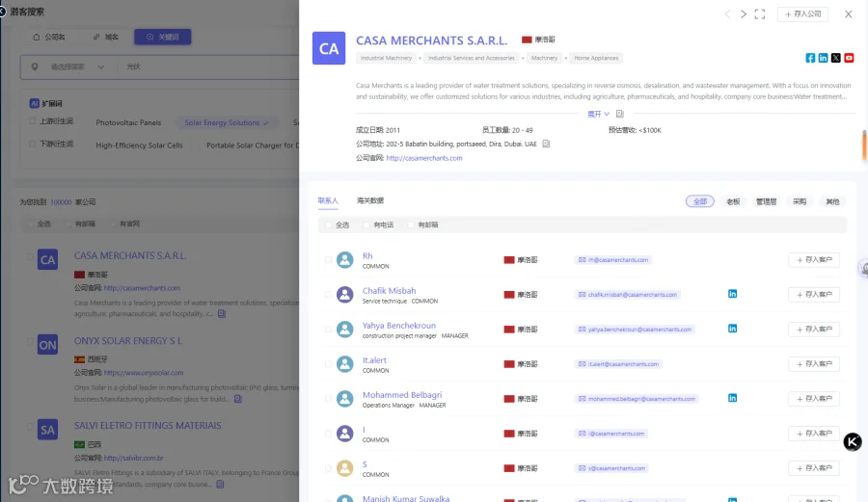Deselect Solar Energy Solutions keyword chip
Image resolution: width=868 pixels, height=502 pixels.
pos(227,122)
